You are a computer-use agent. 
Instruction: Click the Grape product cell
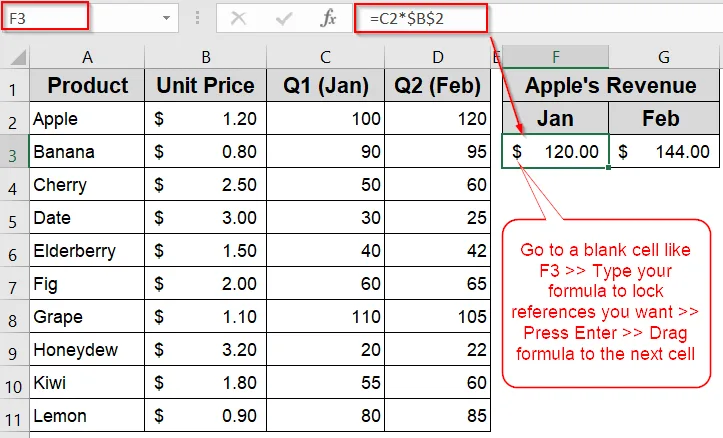[x=87, y=317]
